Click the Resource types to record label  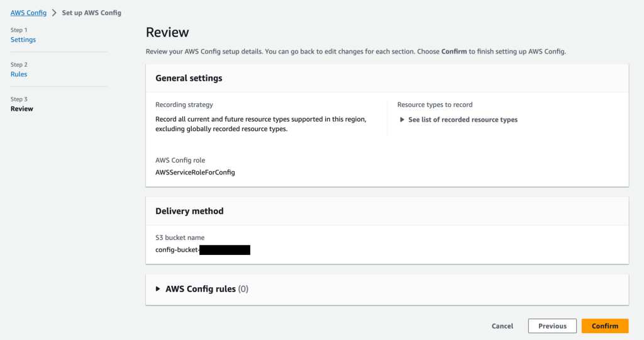pyautogui.click(x=435, y=105)
